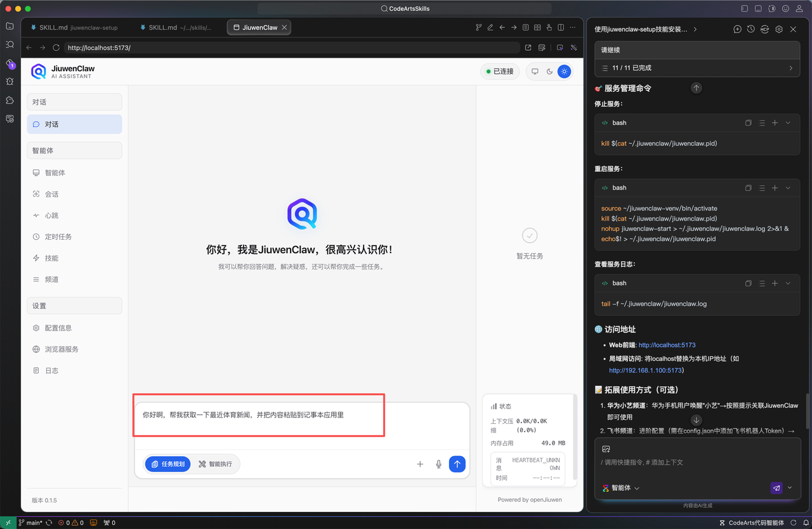Click the assistant prompt input field
The image size is (812, 529).
(x=697, y=462)
